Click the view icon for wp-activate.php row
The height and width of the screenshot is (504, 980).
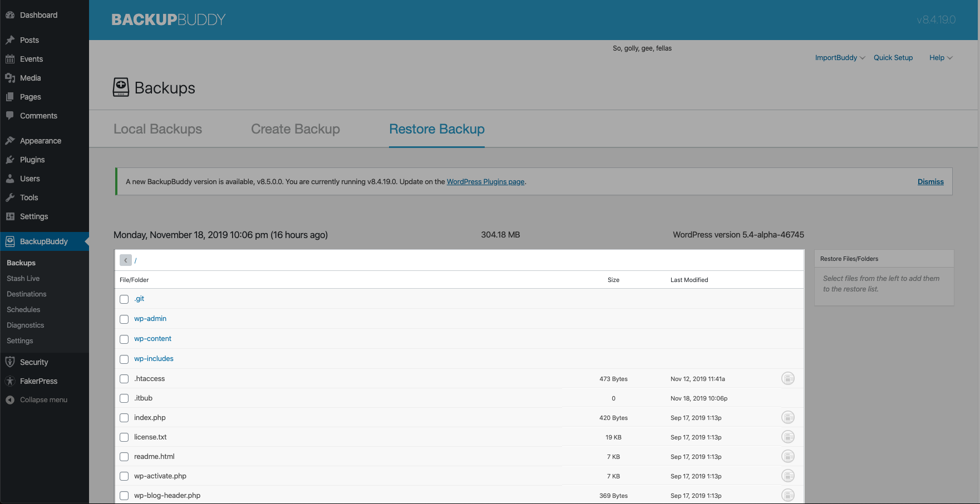click(x=788, y=476)
